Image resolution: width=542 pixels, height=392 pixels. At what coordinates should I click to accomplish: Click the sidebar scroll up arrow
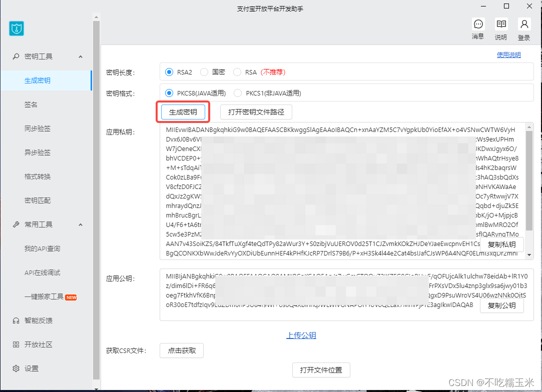click(96, 16)
